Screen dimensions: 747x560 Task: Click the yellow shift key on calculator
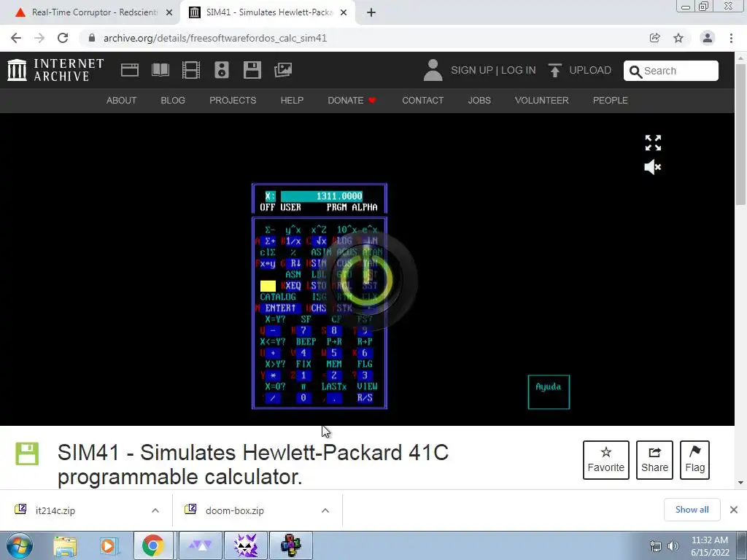pos(268,286)
